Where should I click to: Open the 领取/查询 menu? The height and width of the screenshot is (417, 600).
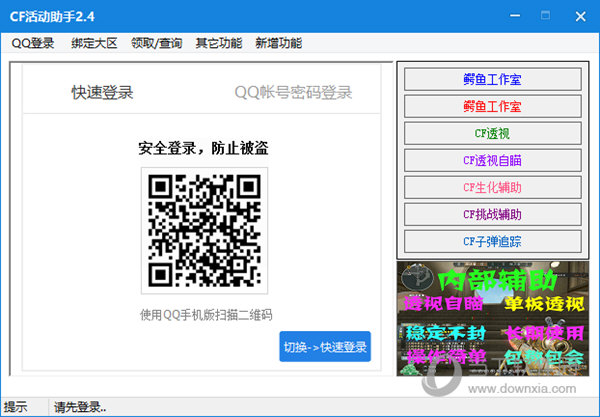click(157, 43)
